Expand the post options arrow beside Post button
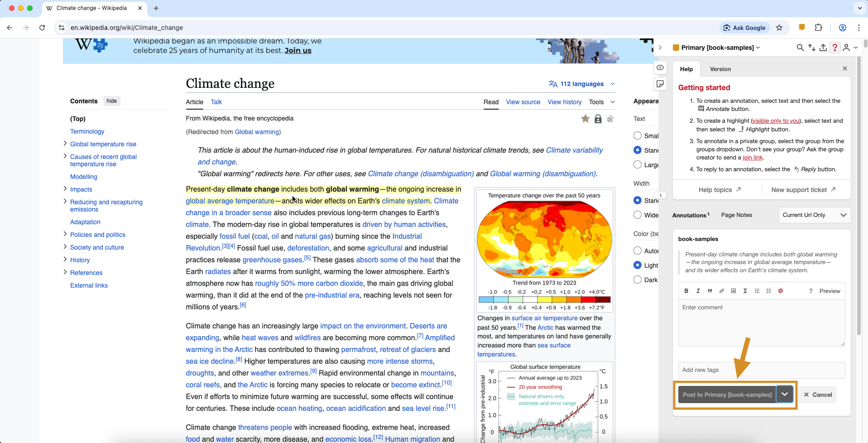The width and height of the screenshot is (868, 443). [784, 395]
